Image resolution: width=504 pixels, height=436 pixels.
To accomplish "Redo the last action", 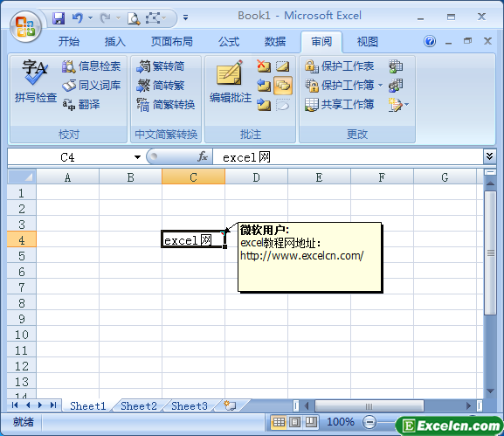I will (105, 18).
